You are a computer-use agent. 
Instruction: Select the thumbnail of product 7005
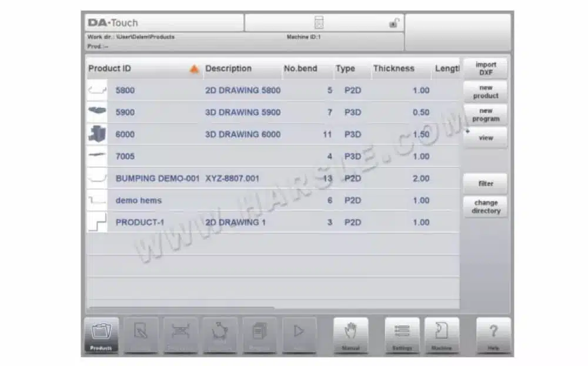[97, 156]
